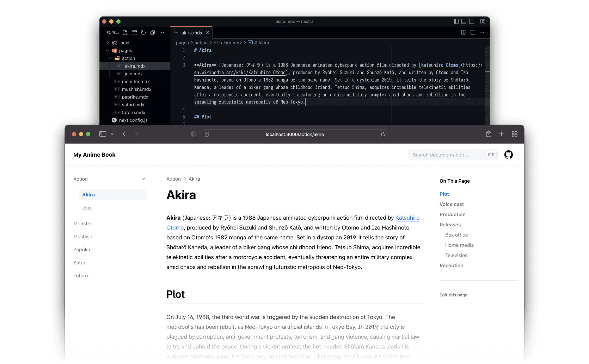Open the GitHub icon in the site navbar
Image resolution: width=589 pixels, height=364 pixels.
509,155
